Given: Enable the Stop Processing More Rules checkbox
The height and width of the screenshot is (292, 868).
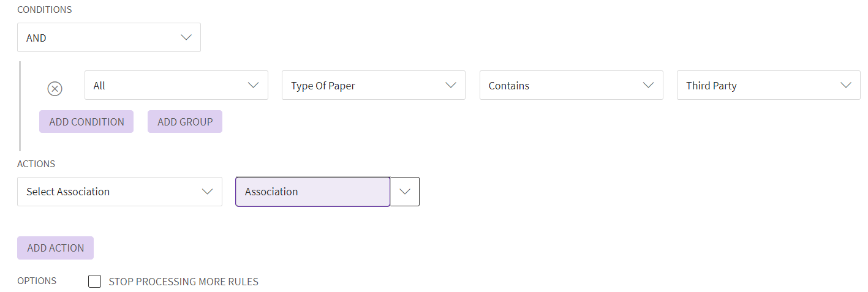Looking at the screenshot, I should coord(94,282).
